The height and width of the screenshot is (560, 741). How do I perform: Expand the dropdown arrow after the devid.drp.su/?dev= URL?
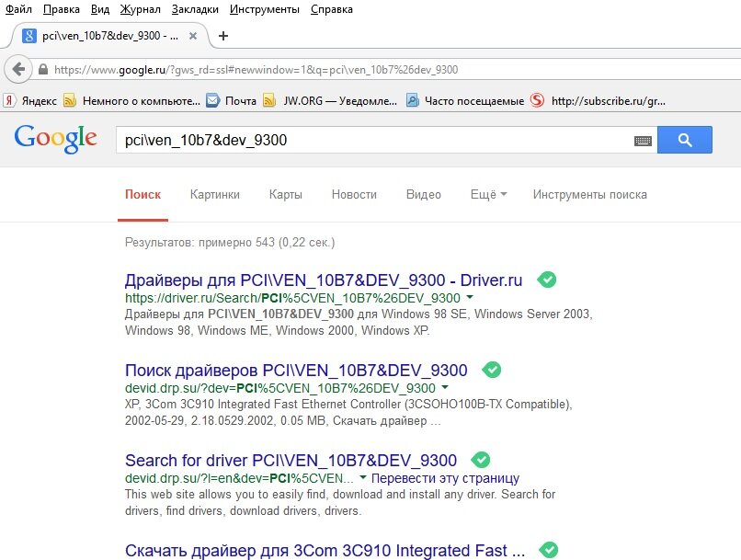pyautogui.click(x=445, y=387)
